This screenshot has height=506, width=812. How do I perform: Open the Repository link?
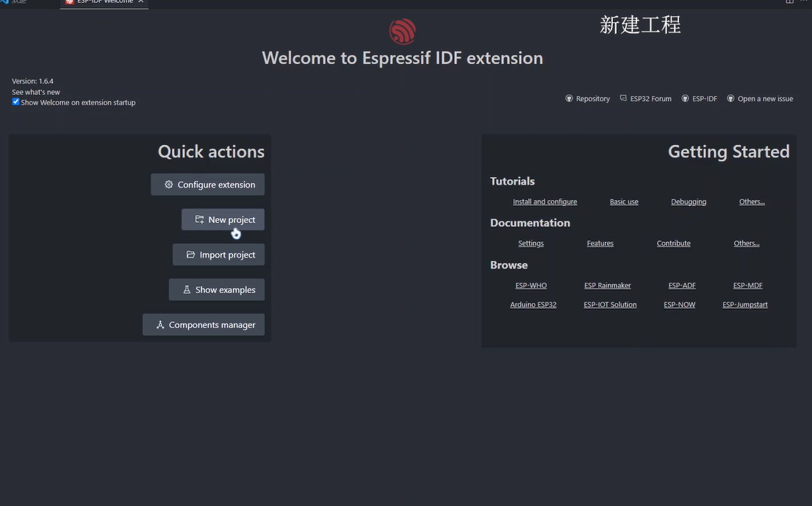[x=593, y=99]
